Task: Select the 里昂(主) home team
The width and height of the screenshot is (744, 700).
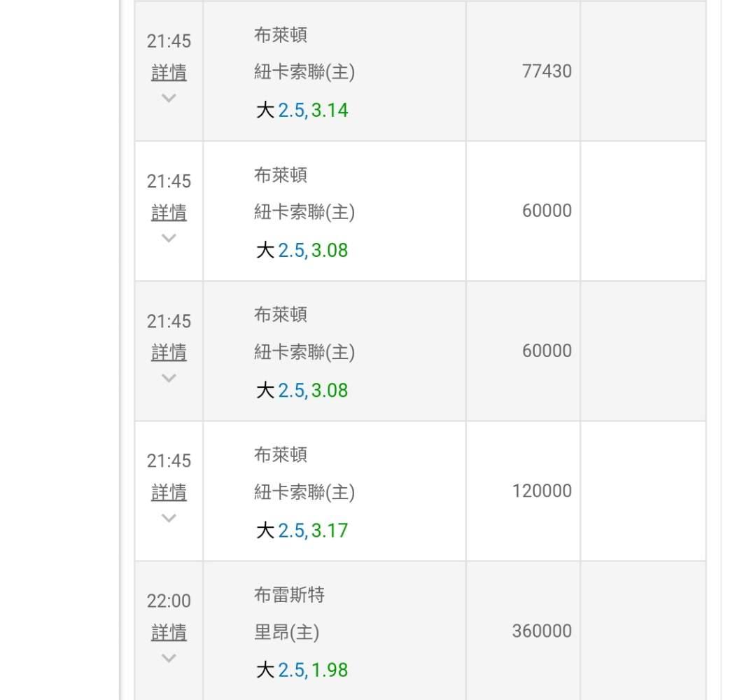Action: (x=286, y=633)
